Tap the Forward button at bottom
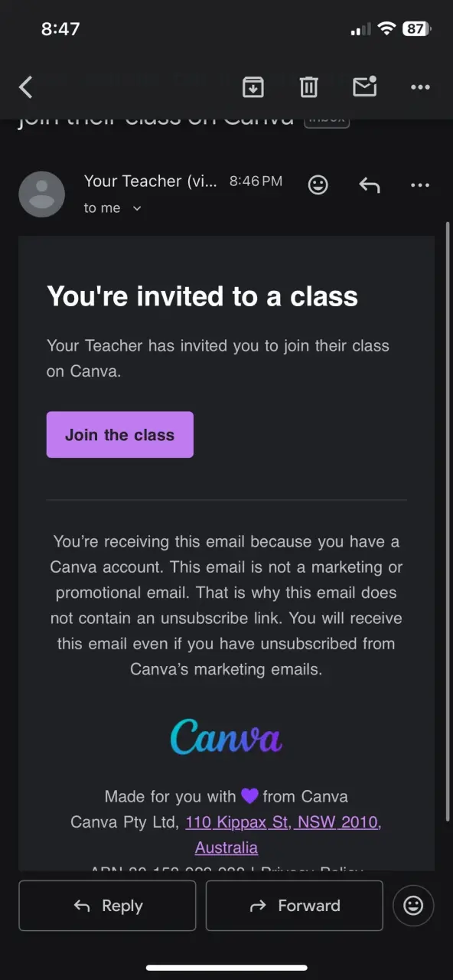This screenshot has width=453, height=980. (295, 906)
